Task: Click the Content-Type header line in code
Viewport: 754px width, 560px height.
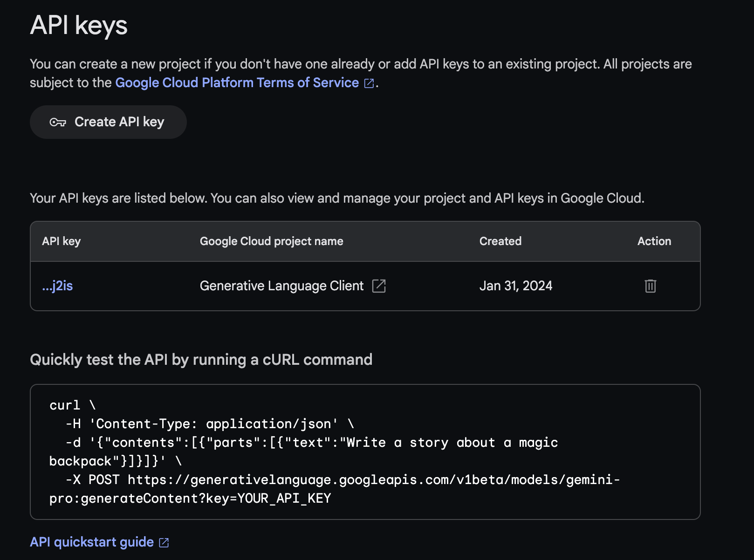Action: click(209, 424)
